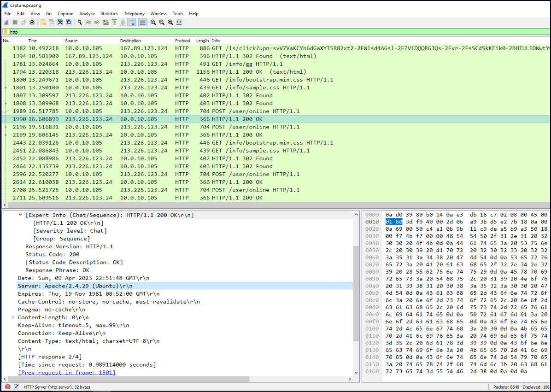The image size is (551, 392).
Task: Select packet 2443 GET bootstrap.min.css
Action: pos(275,143)
